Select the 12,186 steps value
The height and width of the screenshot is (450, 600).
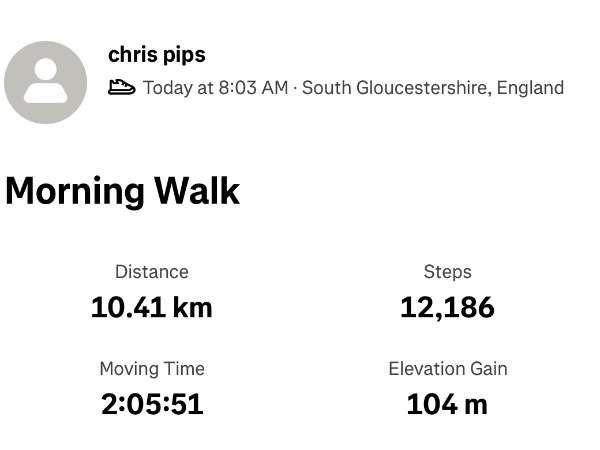point(447,307)
